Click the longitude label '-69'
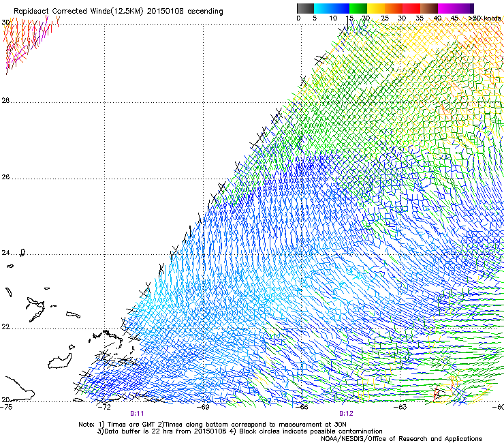Screen dimensions: 504x443 coord(204,407)
